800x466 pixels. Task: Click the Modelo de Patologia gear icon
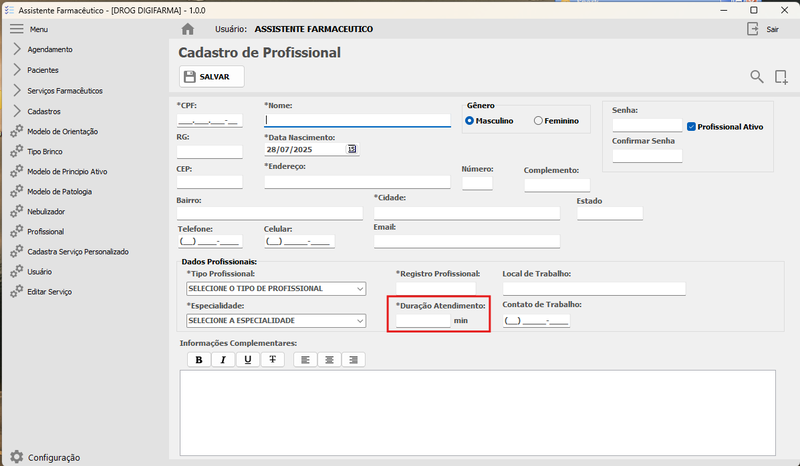coord(17,191)
